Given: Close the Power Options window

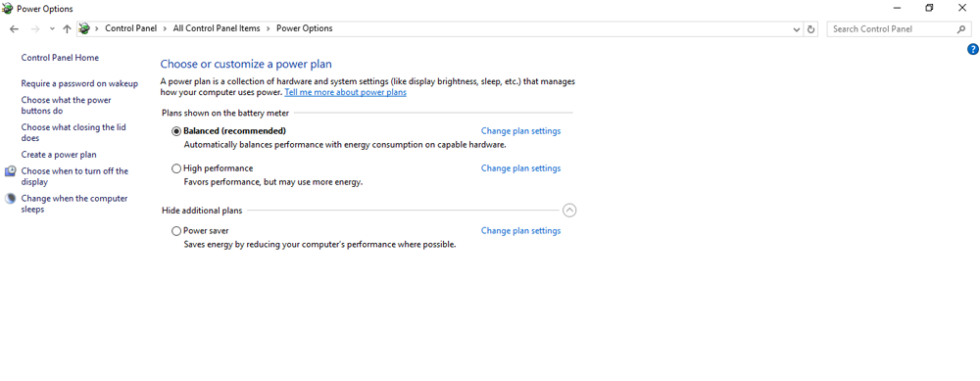Looking at the screenshot, I should [x=962, y=8].
